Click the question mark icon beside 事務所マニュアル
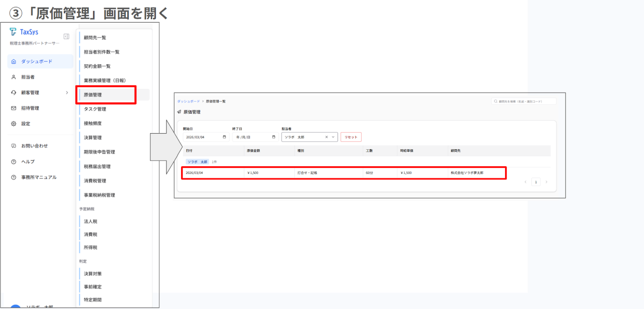The width and height of the screenshot is (644, 309). (x=14, y=177)
